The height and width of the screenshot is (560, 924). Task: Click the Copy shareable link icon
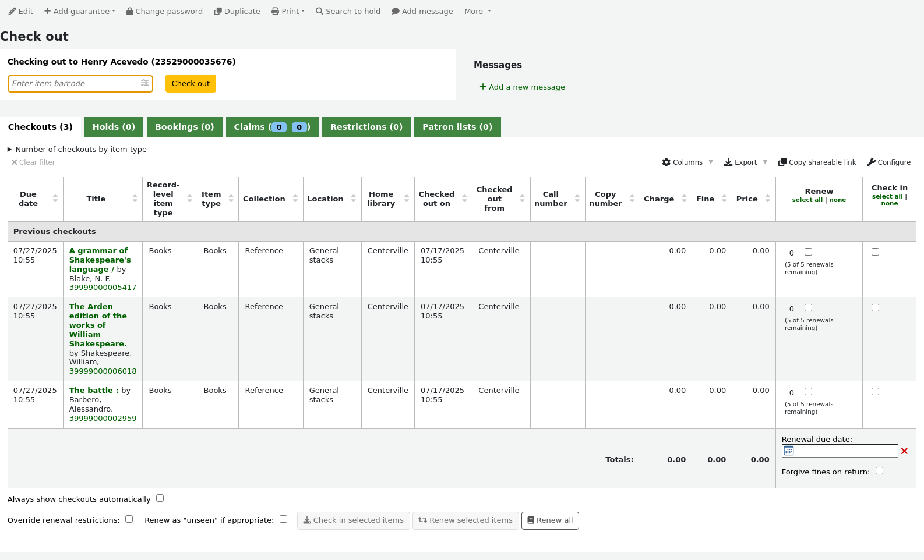[x=782, y=162]
